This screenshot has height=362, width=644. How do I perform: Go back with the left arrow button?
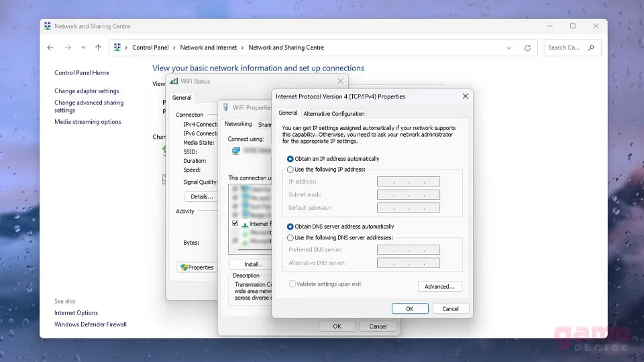(50, 48)
